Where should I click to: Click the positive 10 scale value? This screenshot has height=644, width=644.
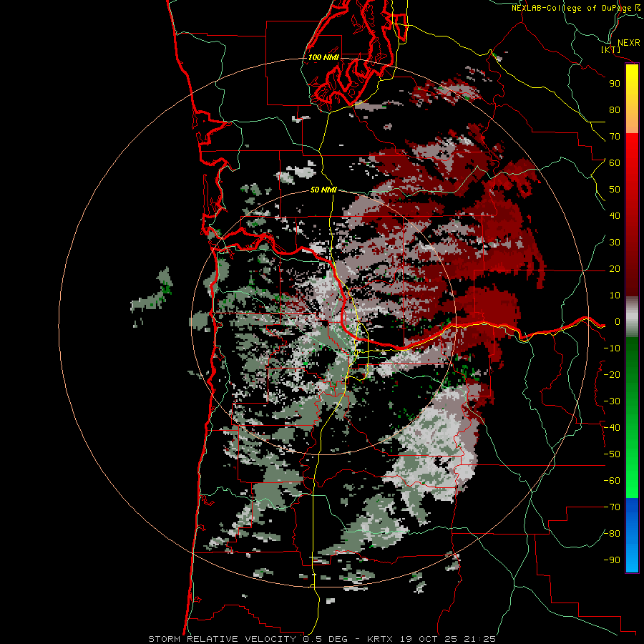coord(615,296)
